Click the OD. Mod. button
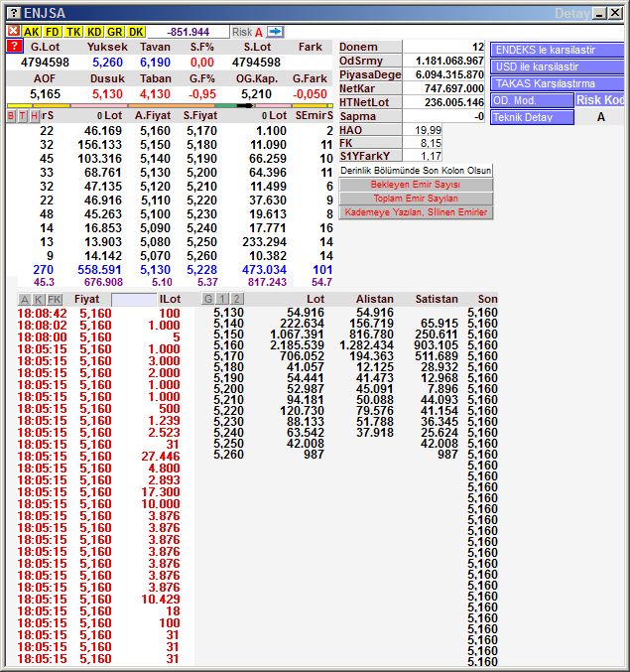Viewport: 630px width, 672px height. point(532,100)
